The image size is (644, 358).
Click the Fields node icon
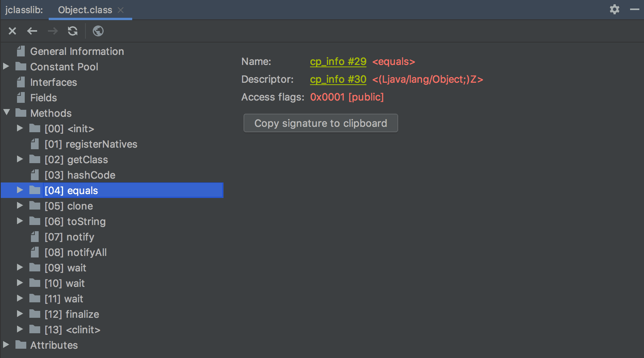click(x=21, y=97)
